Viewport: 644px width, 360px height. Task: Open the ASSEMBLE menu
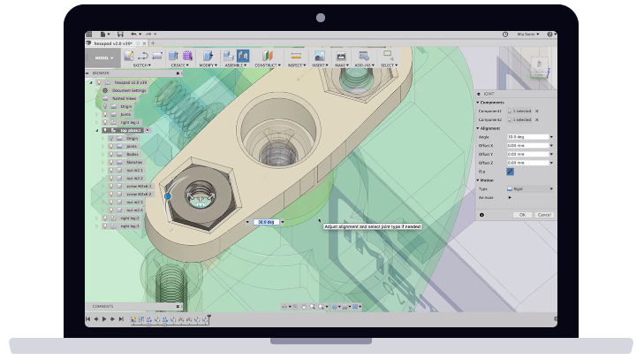236,65
